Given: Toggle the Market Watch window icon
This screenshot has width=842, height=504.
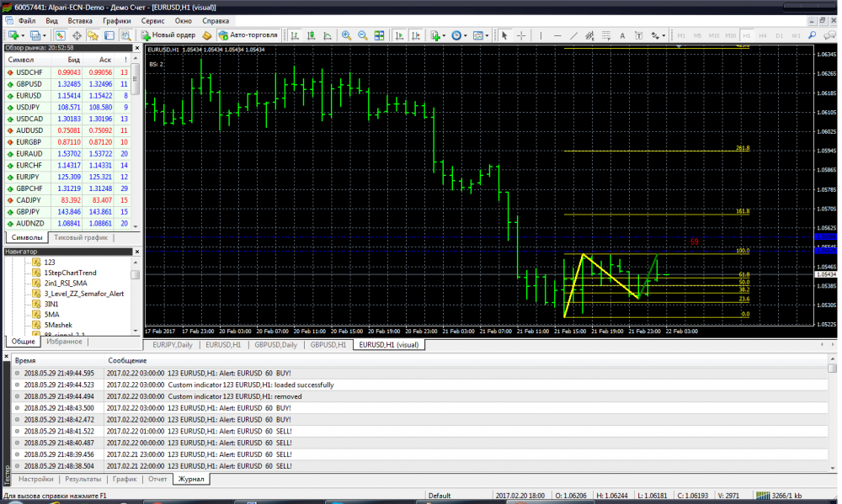Looking at the screenshot, I should [60, 35].
